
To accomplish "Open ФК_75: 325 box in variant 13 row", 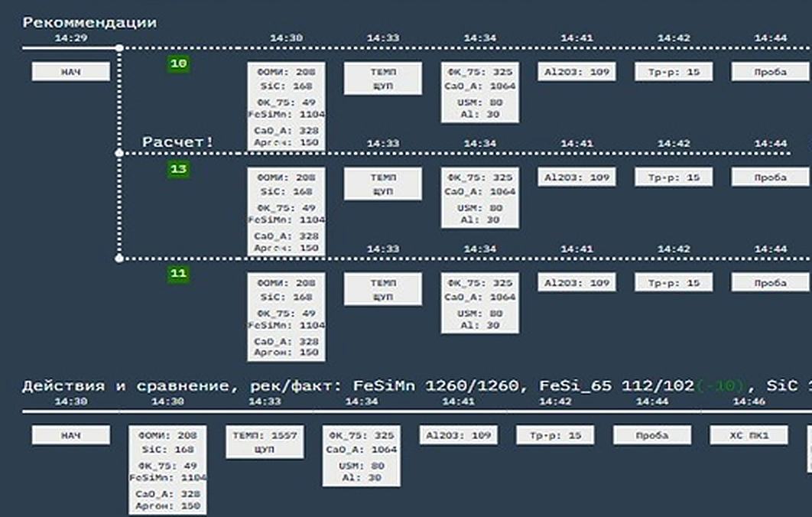I will click(480, 198).
